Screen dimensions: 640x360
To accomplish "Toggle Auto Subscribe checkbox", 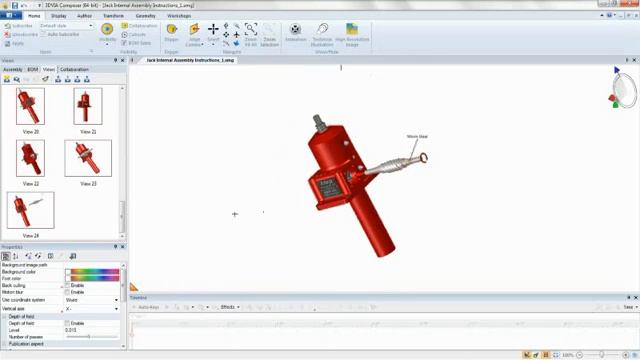I will click(44, 34).
